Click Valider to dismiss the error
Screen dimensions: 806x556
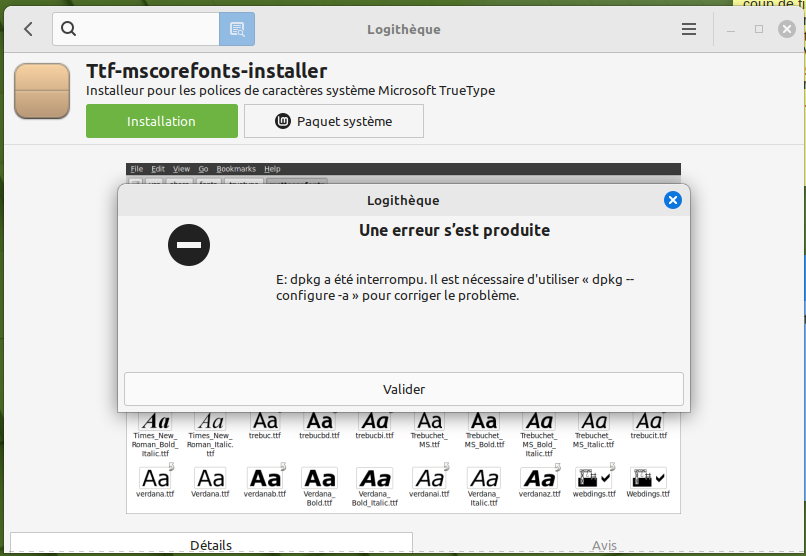(404, 389)
